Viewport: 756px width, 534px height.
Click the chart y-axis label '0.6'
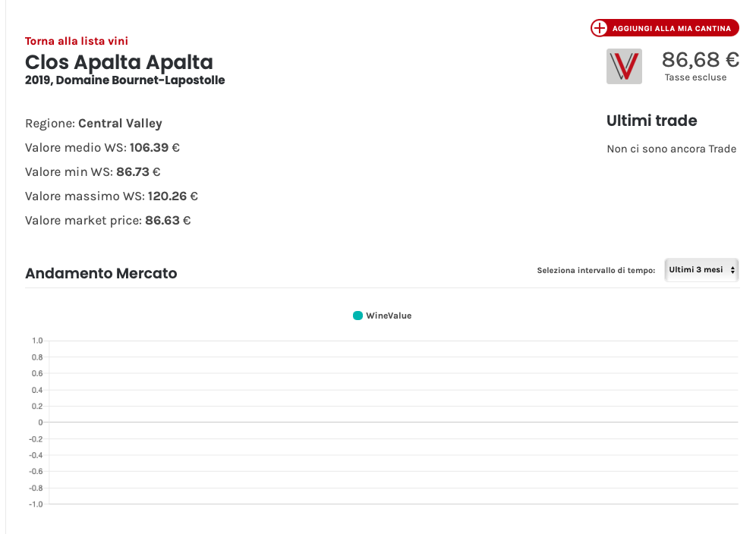pyautogui.click(x=37, y=373)
